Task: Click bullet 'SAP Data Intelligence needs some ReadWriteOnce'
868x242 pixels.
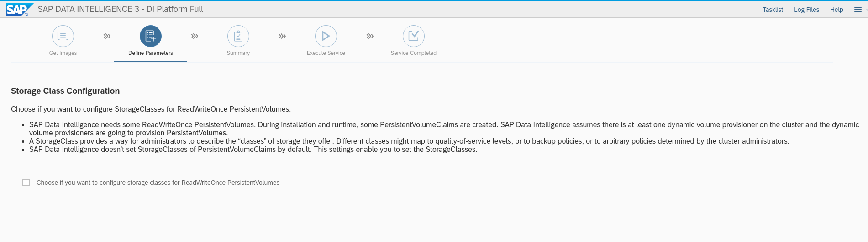Action: click(444, 129)
